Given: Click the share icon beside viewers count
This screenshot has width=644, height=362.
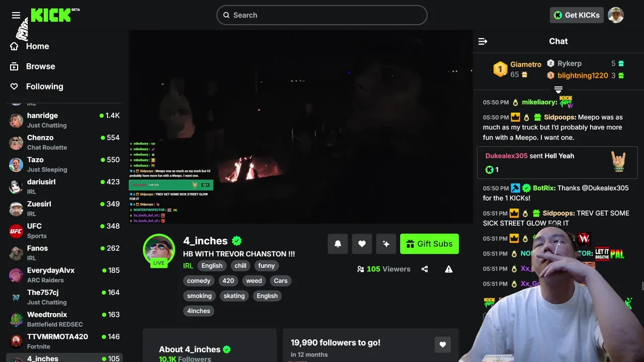Looking at the screenshot, I should click(425, 269).
